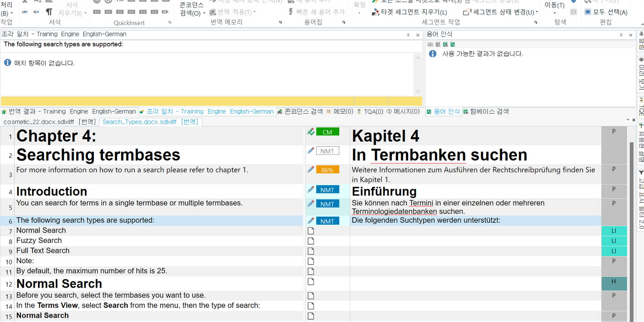Switch to 번역 결과 - Training Engine tab
Viewport: 644px width, 322px height.
pyautogui.click(x=69, y=112)
